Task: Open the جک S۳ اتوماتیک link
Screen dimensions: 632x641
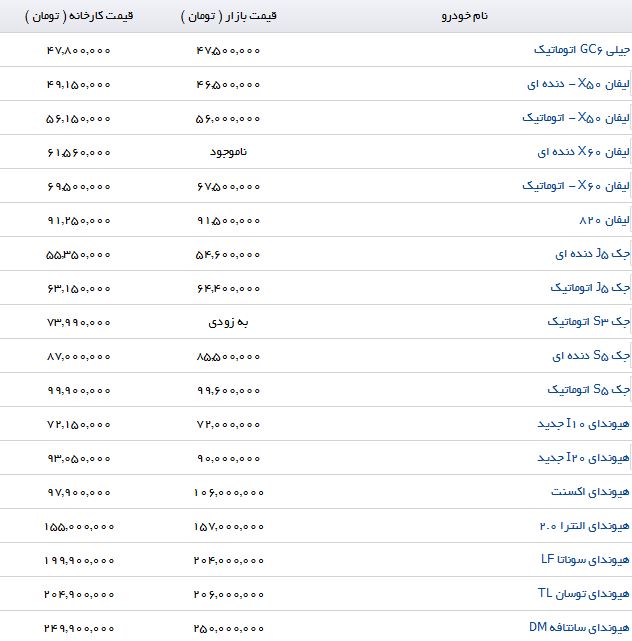Action: pyautogui.click(x=589, y=322)
